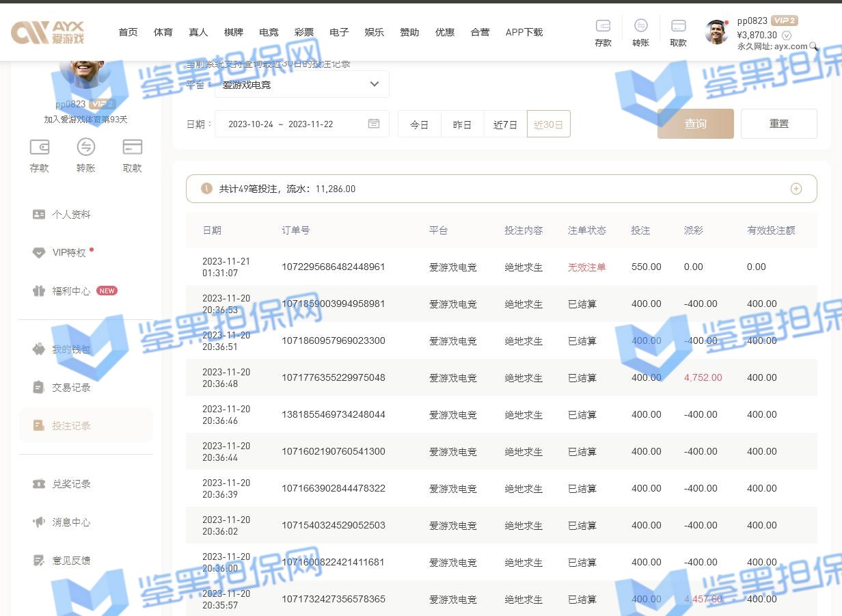Click the transfer icon in top header
This screenshot has height=616, width=842.
pos(640,26)
